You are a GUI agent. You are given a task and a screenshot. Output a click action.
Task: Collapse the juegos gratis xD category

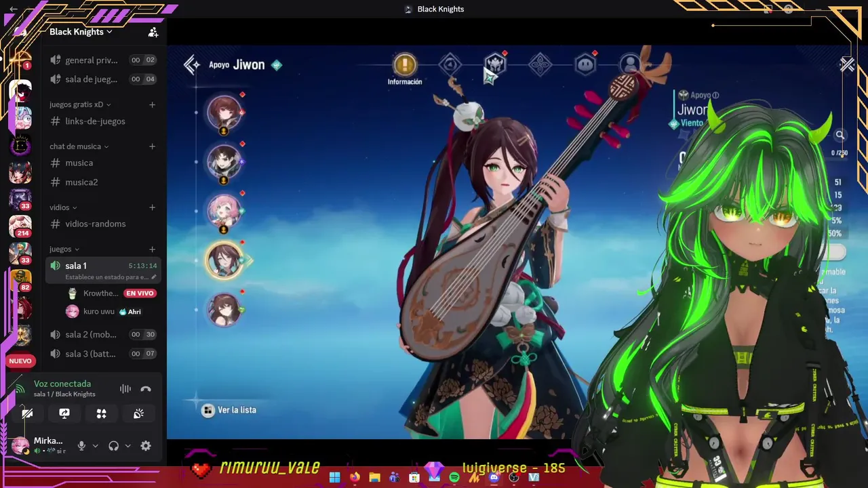[80, 104]
